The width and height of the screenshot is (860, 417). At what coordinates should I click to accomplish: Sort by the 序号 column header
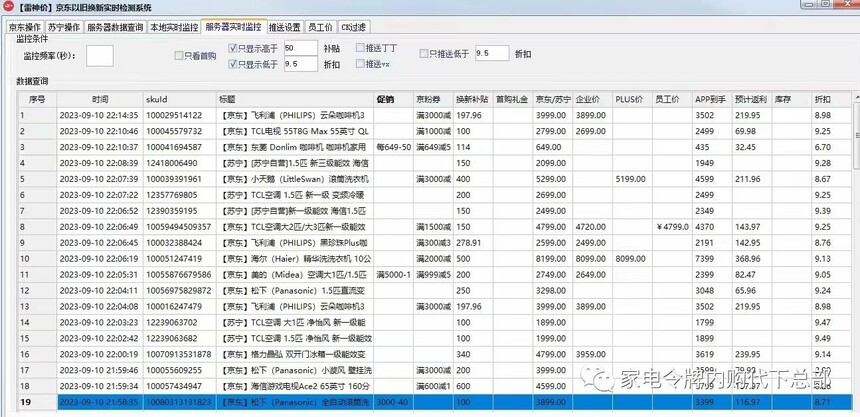pyautogui.click(x=37, y=99)
